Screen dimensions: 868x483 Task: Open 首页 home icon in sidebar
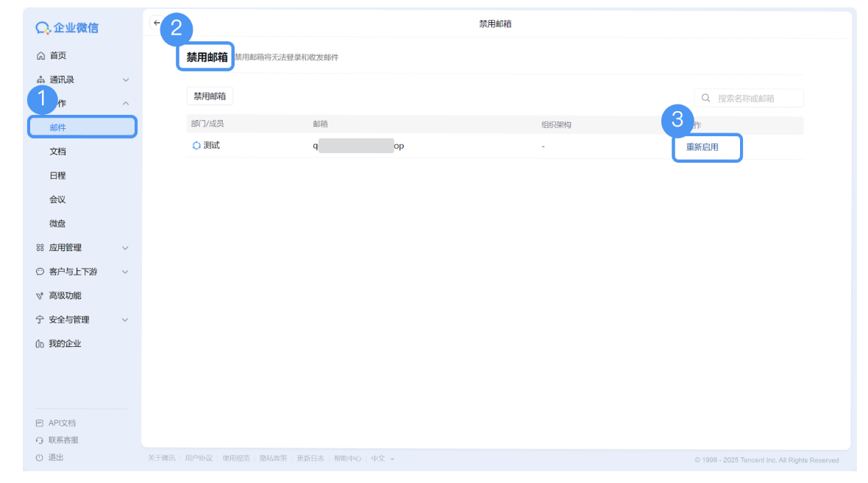40,55
